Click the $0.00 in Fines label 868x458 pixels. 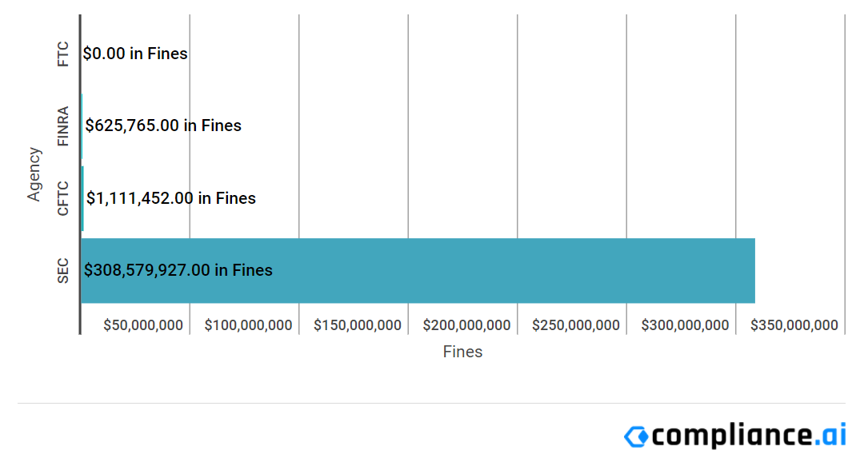pyautogui.click(x=135, y=54)
